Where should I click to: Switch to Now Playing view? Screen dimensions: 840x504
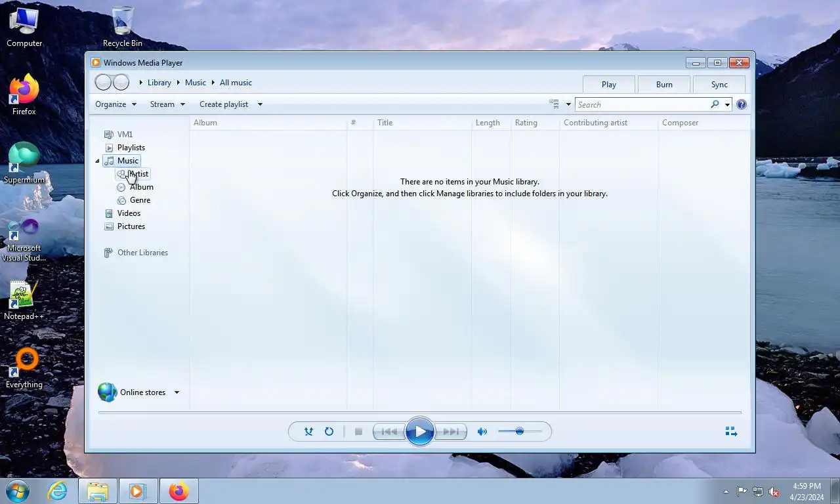[x=731, y=431]
